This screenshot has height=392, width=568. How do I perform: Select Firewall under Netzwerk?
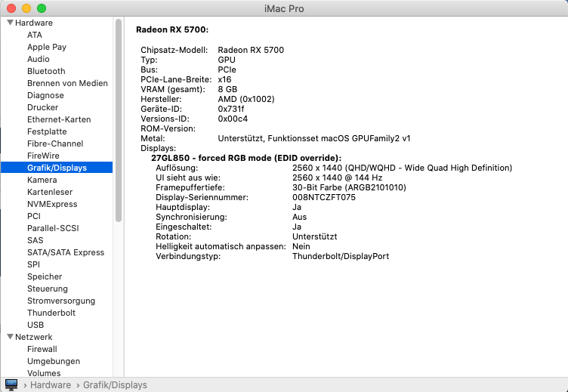click(42, 349)
